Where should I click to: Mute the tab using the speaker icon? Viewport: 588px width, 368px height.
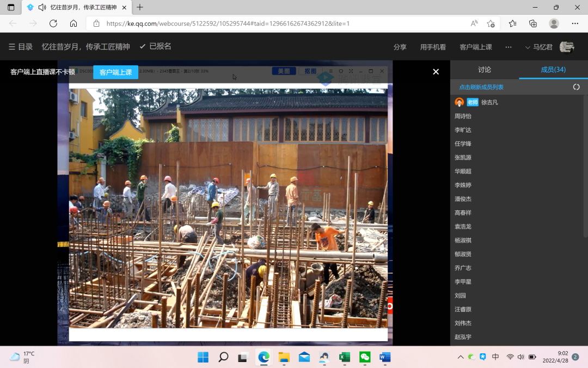coord(42,7)
